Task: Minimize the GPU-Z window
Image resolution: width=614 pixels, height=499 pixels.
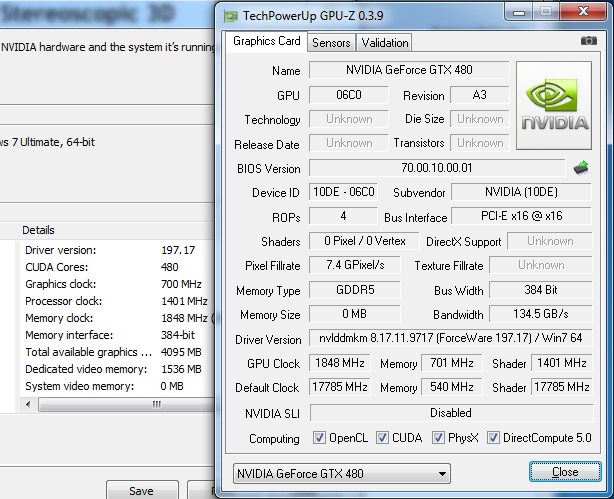Action: 519,13
